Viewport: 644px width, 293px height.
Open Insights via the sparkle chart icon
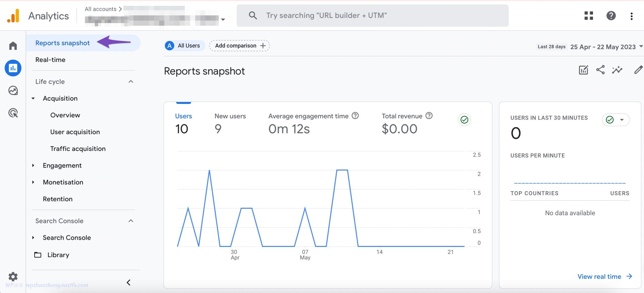coord(617,70)
